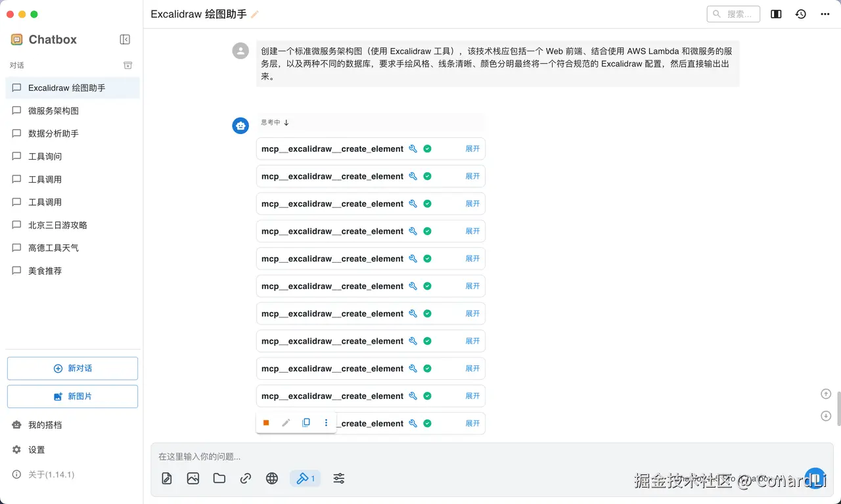Viewport: 841px width, 504px height.
Task: Click the wrench icon in the topmost create_element row
Action: point(413,149)
